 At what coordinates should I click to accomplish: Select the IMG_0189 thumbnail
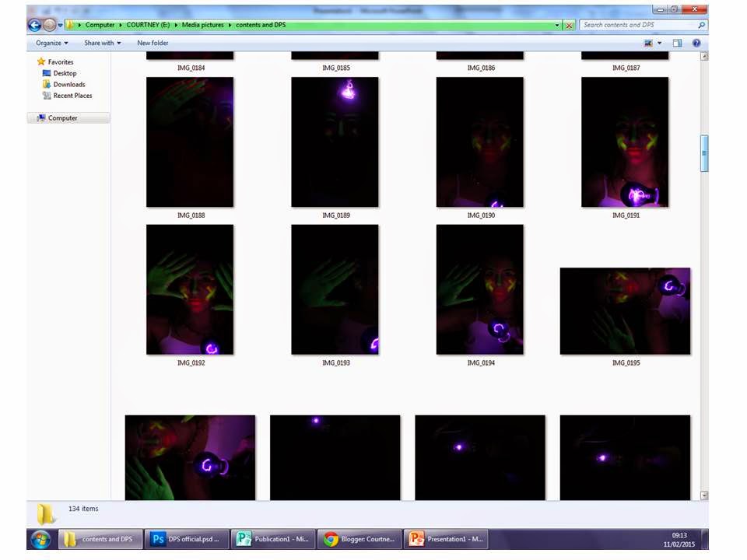pos(335,142)
